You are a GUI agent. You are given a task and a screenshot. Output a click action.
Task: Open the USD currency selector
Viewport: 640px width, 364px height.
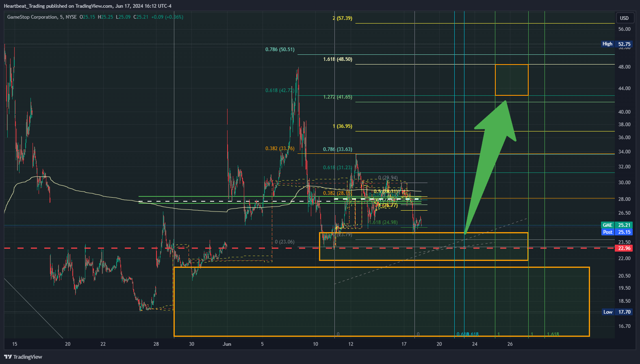(624, 18)
